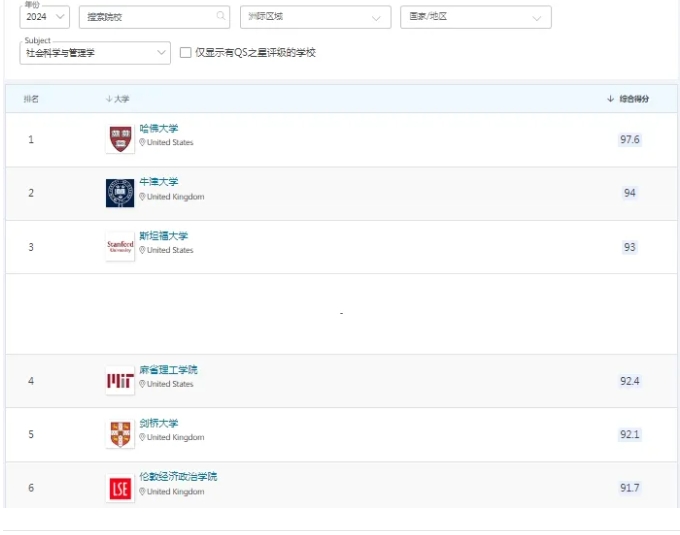
Task: Click Harvard's 97.6 score
Action: pyautogui.click(x=630, y=140)
